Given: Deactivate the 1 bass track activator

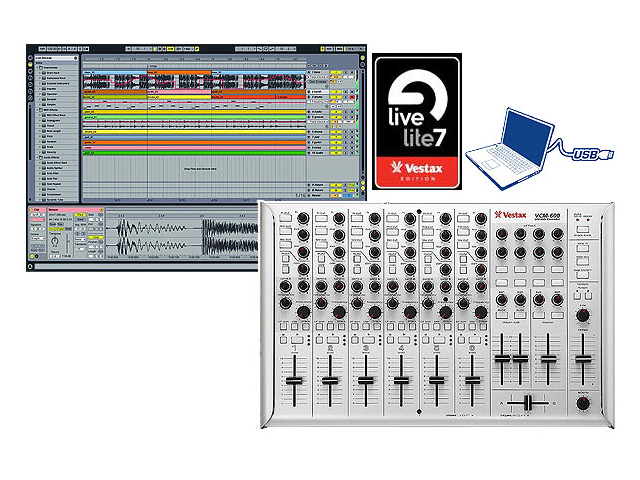Looking at the screenshot, I should tap(336, 72).
